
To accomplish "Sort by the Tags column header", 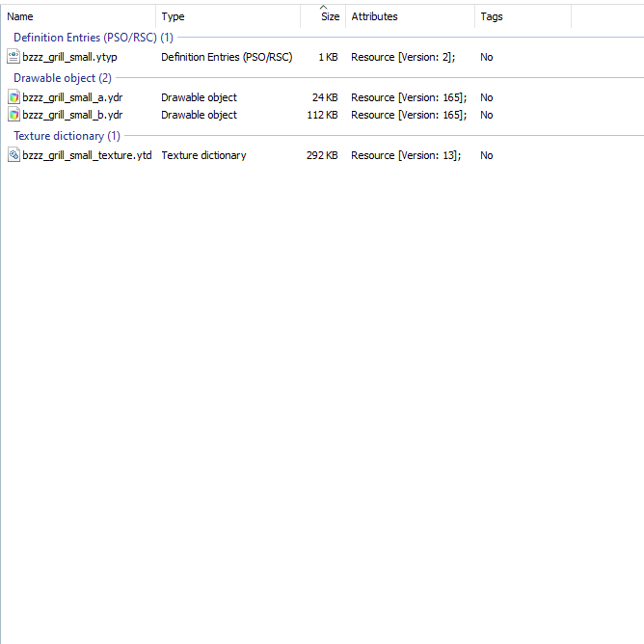I will click(x=523, y=16).
